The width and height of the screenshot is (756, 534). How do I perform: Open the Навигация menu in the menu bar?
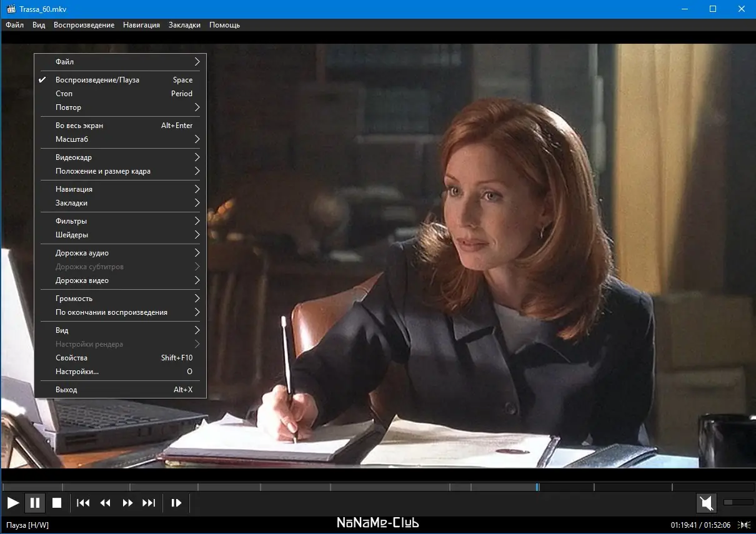pyautogui.click(x=141, y=25)
